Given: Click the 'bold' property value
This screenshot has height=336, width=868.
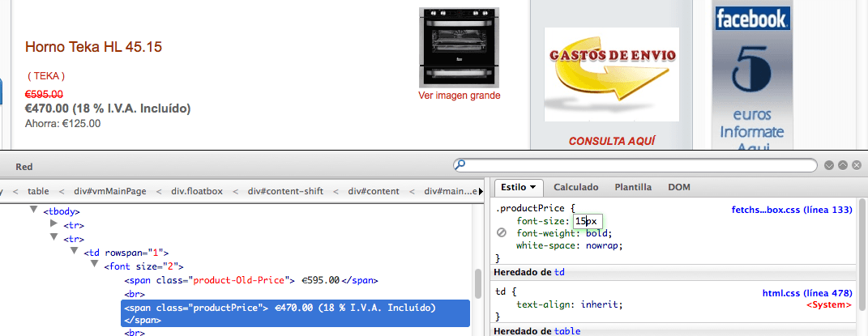Looking at the screenshot, I should (x=597, y=233).
